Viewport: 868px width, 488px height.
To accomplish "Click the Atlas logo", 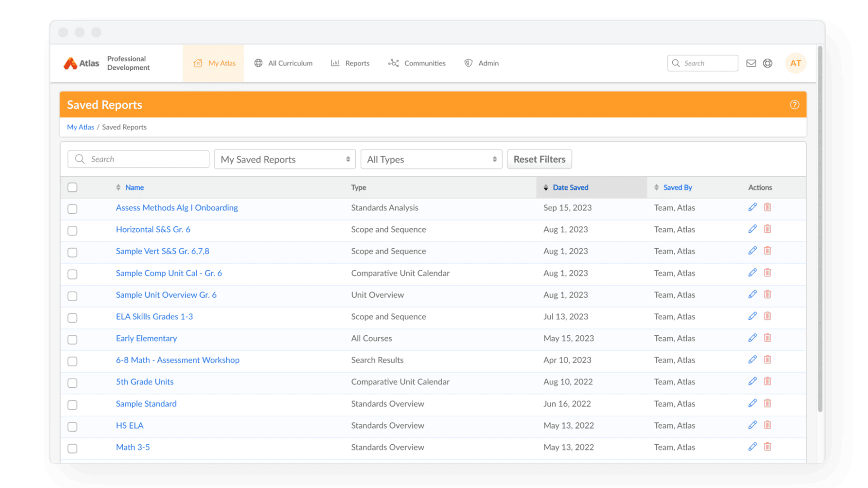I will tap(81, 63).
